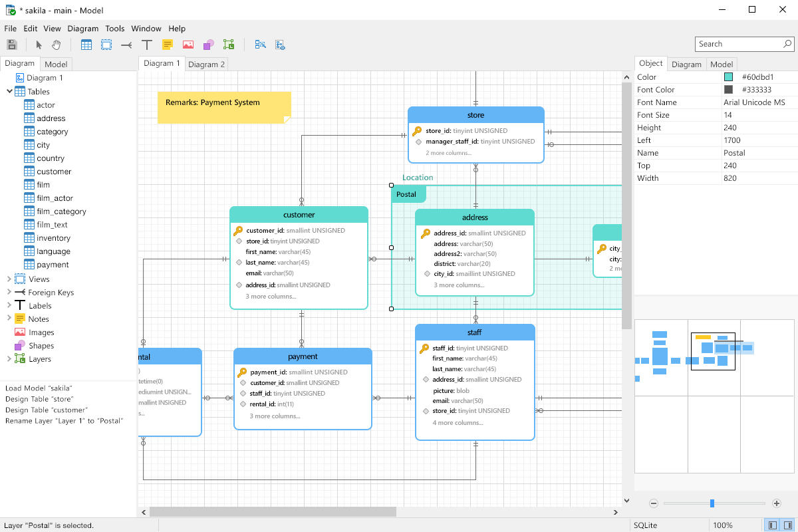Click the payment table header
The width and height of the screenshot is (798, 532).
303,356
